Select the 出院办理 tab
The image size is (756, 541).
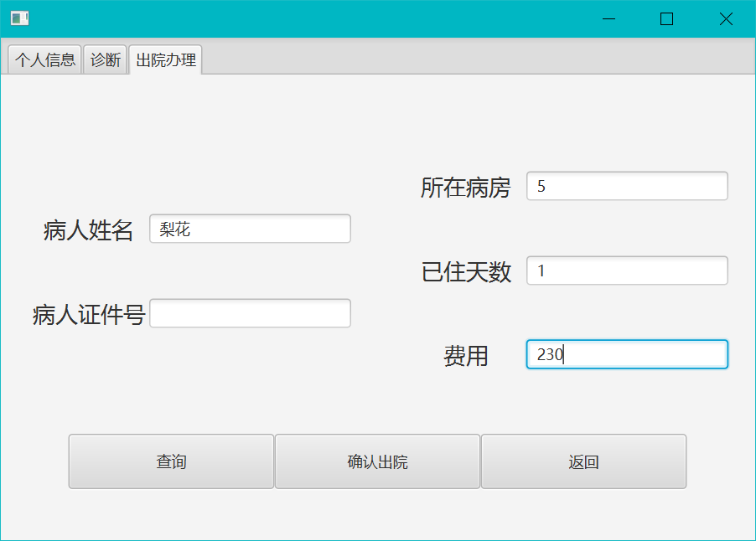(165, 59)
